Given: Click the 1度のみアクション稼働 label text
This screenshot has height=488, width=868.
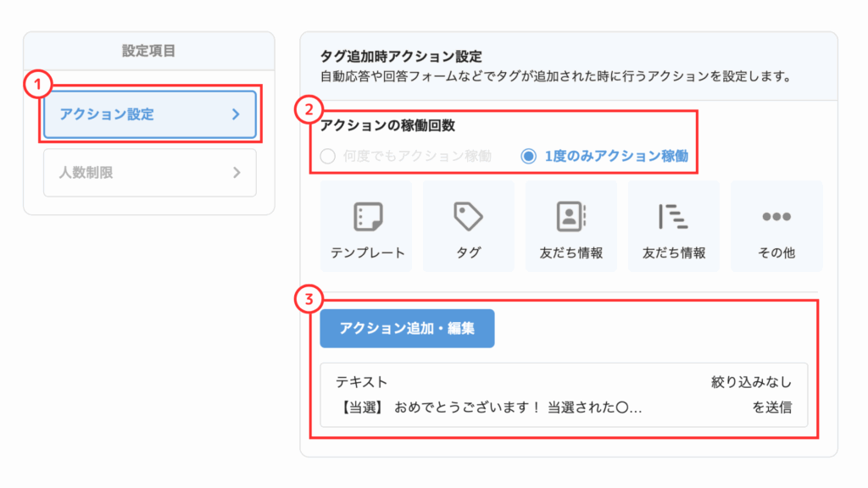Looking at the screenshot, I should [x=617, y=156].
